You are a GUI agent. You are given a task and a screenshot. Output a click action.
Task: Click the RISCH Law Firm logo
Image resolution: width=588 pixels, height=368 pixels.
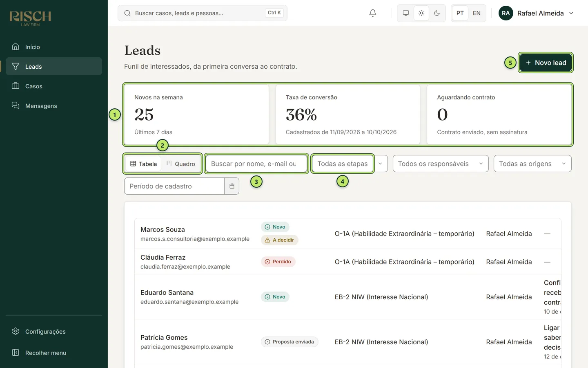(30, 18)
